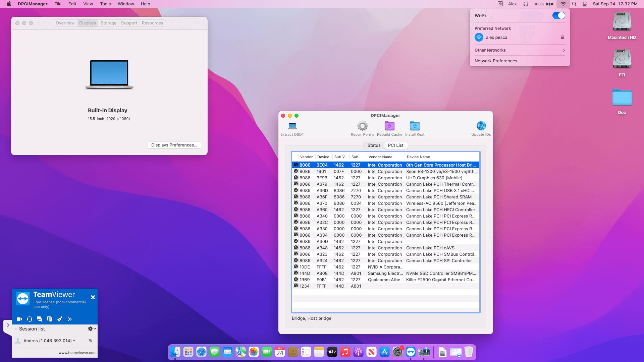
Task: Open Network Preferences link
Action: (x=497, y=61)
